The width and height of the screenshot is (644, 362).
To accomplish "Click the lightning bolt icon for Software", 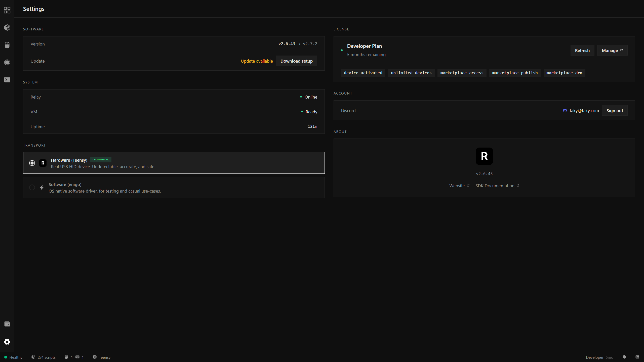I will [x=42, y=188].
